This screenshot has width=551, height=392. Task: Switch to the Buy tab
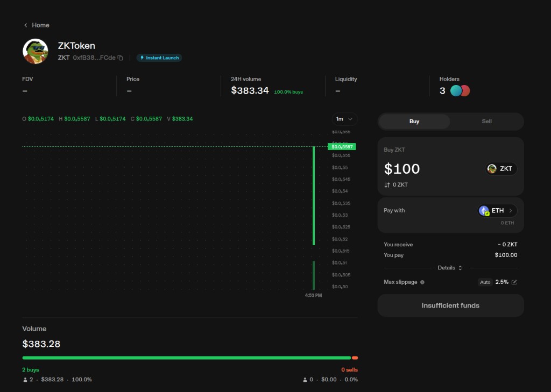click(x=414, y=121)
